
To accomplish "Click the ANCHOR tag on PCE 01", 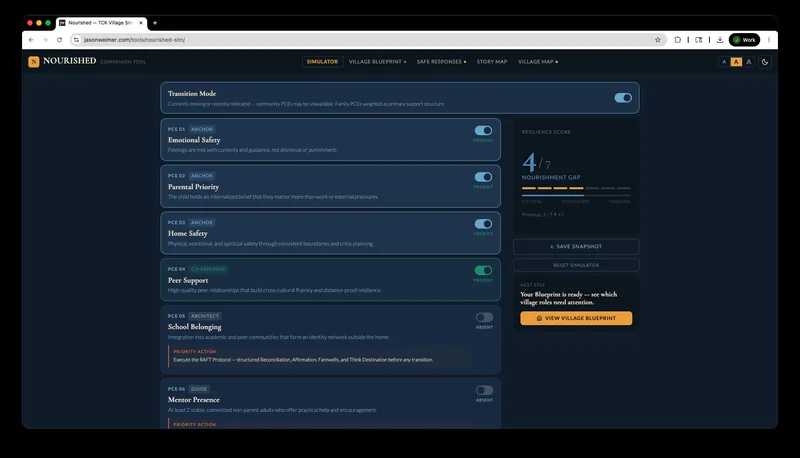I will (202, 129).
